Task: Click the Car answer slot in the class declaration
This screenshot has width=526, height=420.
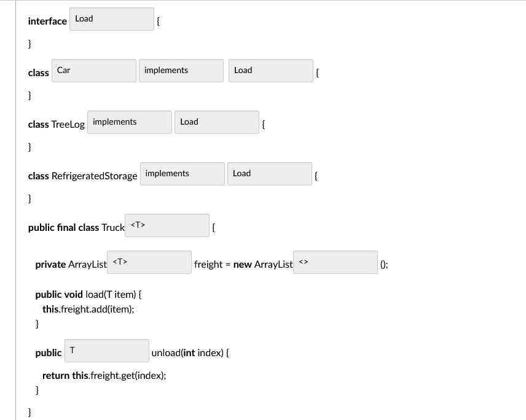Action: coord(93,71)
